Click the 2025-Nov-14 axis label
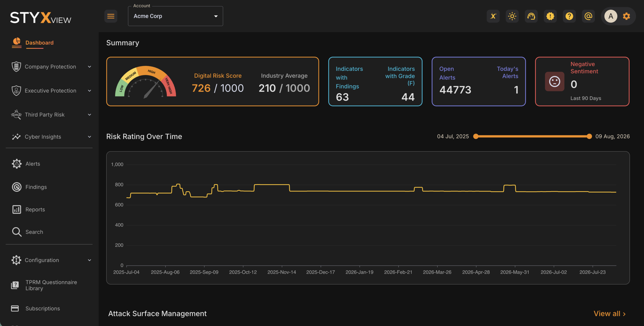644x326 pixels. coord(282,272)
